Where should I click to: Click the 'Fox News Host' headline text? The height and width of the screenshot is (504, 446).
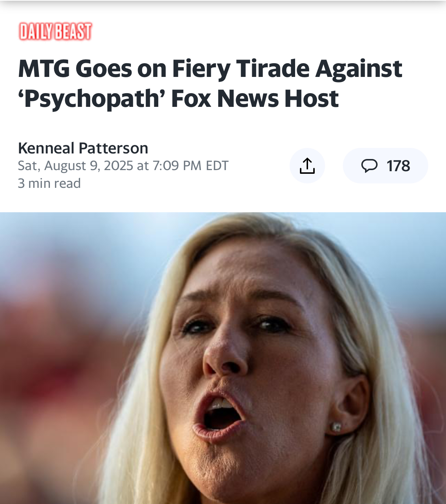point(255,98)
